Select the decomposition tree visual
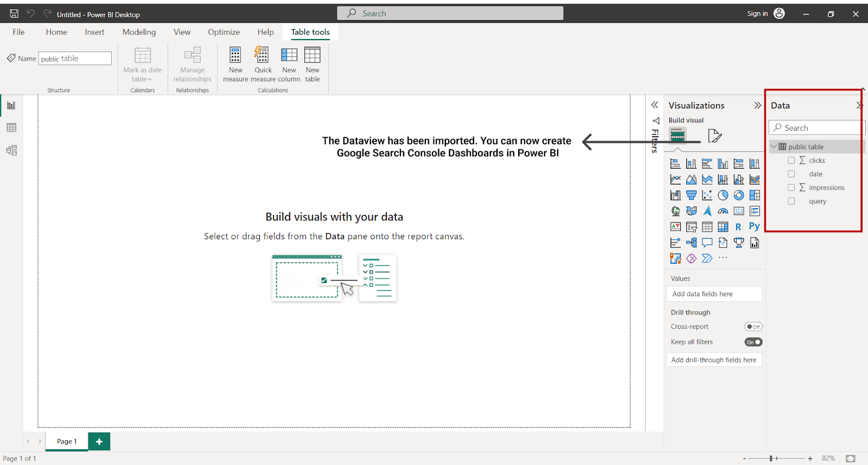The width and height of the screenshot is (868, 465). click(x=691, y=243)
